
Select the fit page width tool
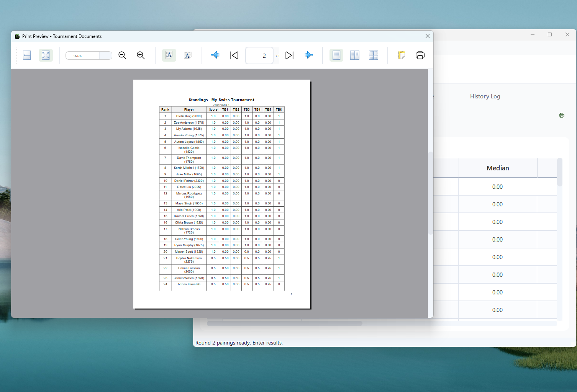(26, 55)
